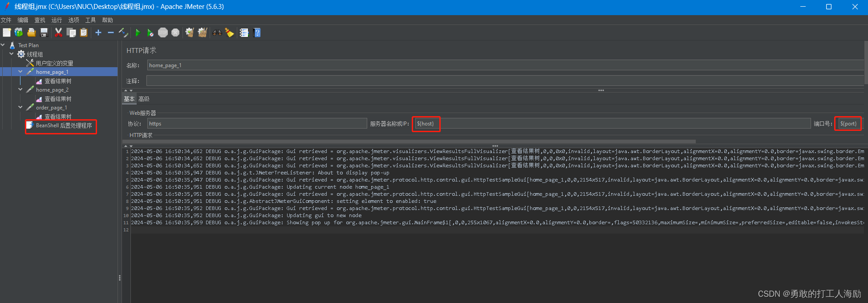Viewport: 868px width, 303px height.
Task: Collapse all nodes with the minus icon
Action: pos(111,32)
